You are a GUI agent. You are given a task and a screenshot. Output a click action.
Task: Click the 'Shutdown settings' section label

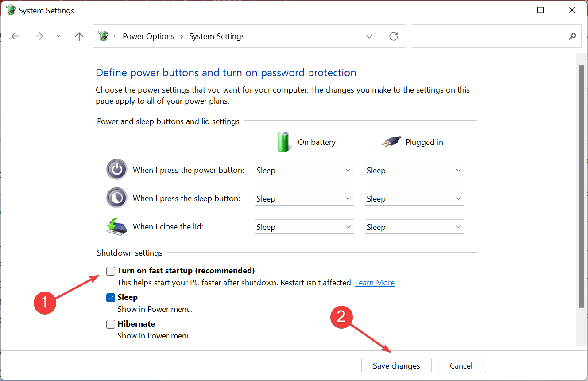coord(130,253)
